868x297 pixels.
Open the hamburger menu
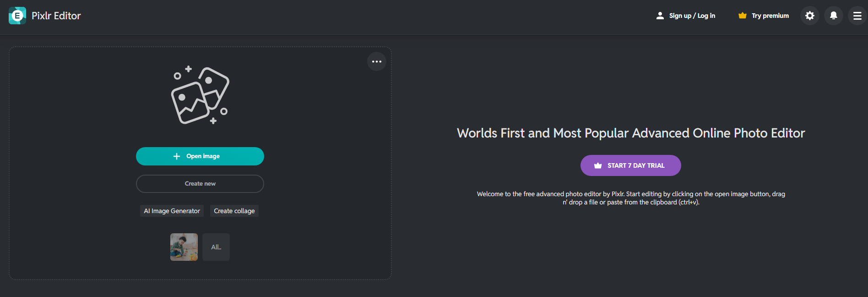click(x=857, y=16)
